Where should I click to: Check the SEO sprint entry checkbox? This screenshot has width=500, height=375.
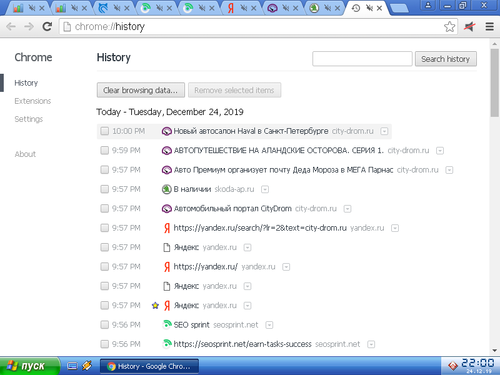(105, 325)
